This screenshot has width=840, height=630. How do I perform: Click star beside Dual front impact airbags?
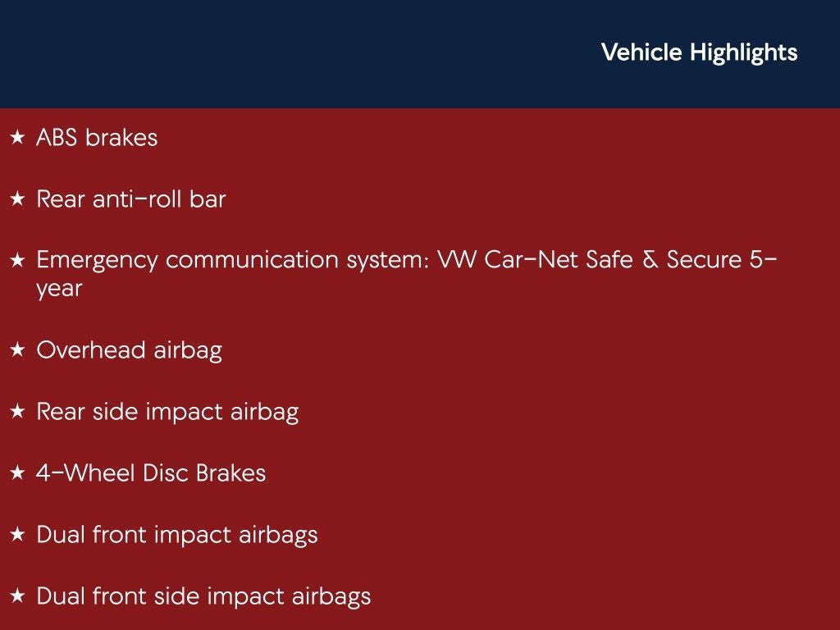coord(17,535)
